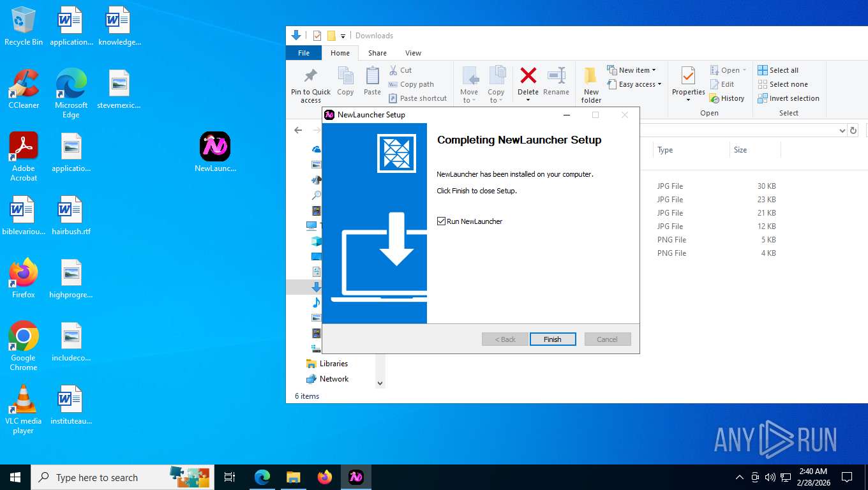Screen dimensions: 868x490
Task: Open the notification center
Action: [847, 477]
